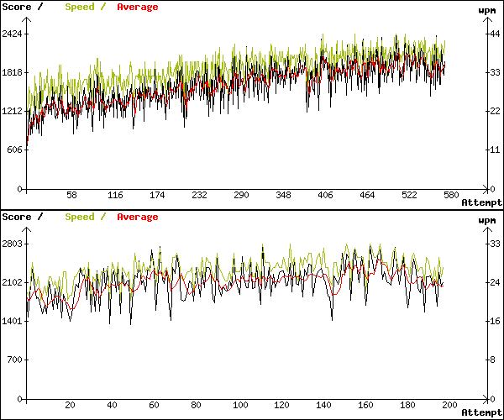Screen dimensions: 504x420
Task: Click the 100 attempt tick in bottom chart
Action: point(240,404)
